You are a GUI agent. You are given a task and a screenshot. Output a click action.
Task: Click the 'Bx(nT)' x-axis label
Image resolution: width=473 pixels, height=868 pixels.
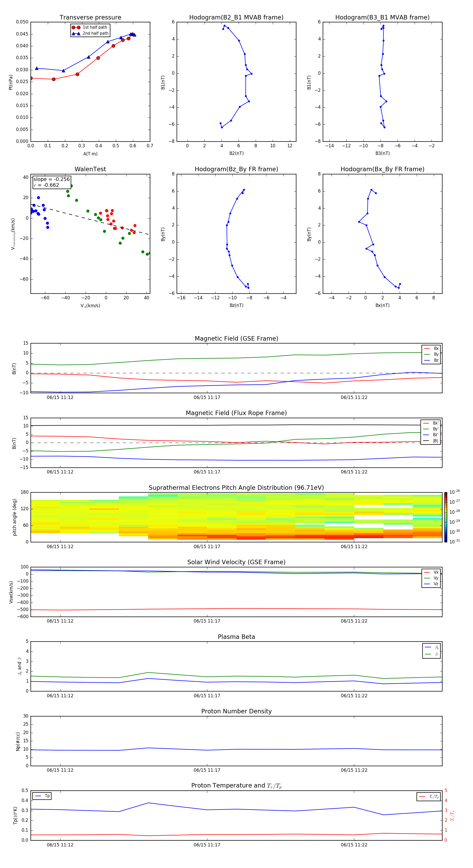pyautogui.click(x=382, y=305)
